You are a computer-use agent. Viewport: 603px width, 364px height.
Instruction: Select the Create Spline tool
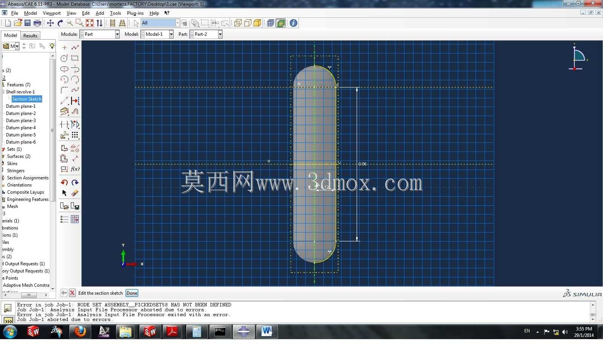click(x=75, y=90)
